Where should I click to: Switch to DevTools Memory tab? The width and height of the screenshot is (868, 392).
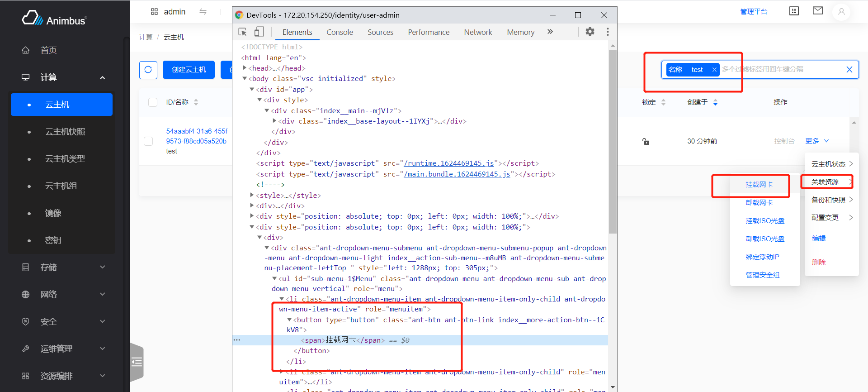pyautogui.click(x=520, y=32)
